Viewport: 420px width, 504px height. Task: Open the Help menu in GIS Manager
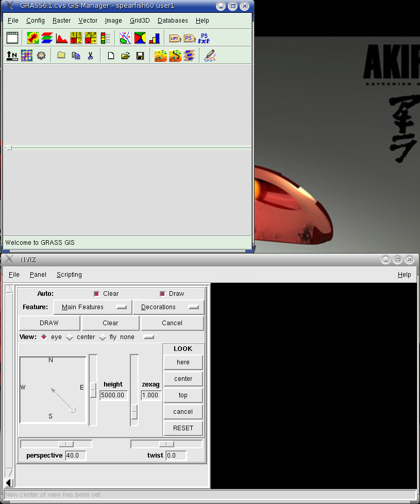[202, 21]
